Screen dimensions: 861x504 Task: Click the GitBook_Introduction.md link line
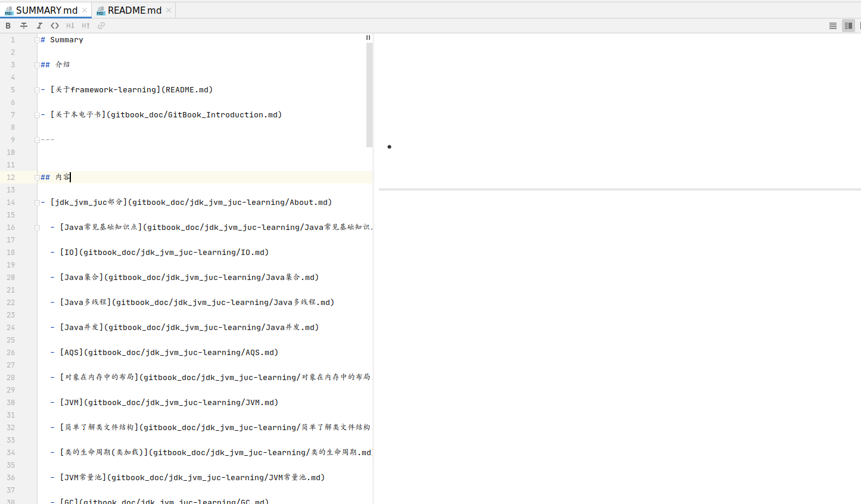point(161,115)
